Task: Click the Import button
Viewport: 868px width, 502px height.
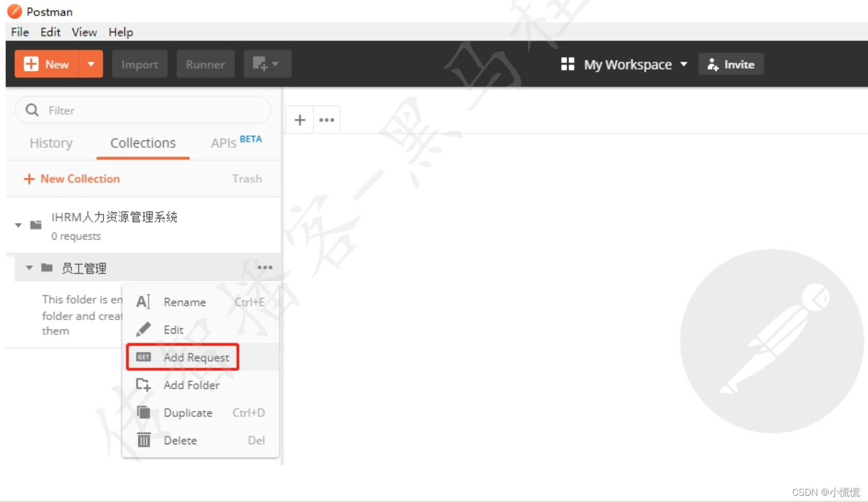Action: click(140, 64)
